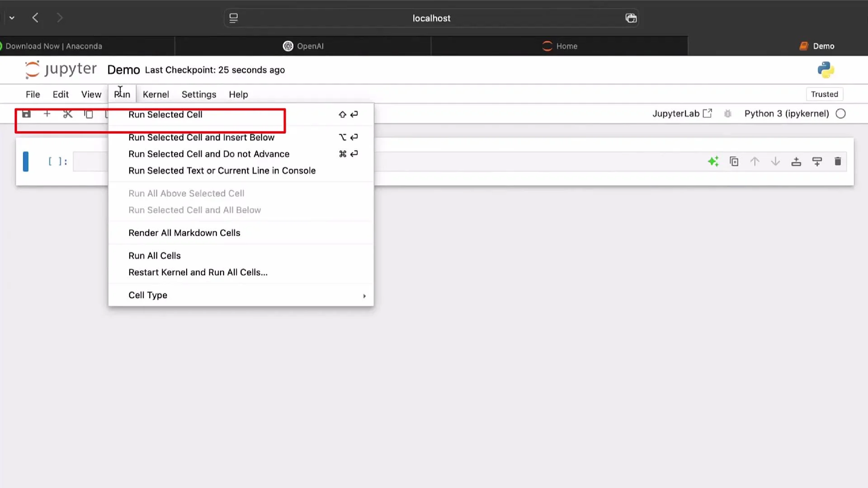
Task: Go forward with browser forward arrow
Action: 60,18
